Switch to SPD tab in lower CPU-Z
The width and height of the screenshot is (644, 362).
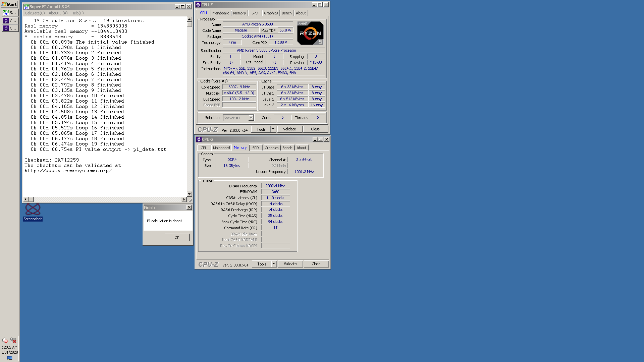(256, 148)
